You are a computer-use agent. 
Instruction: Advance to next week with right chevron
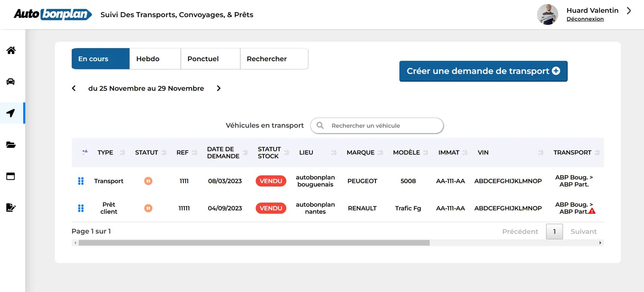[x=219, y=88]
